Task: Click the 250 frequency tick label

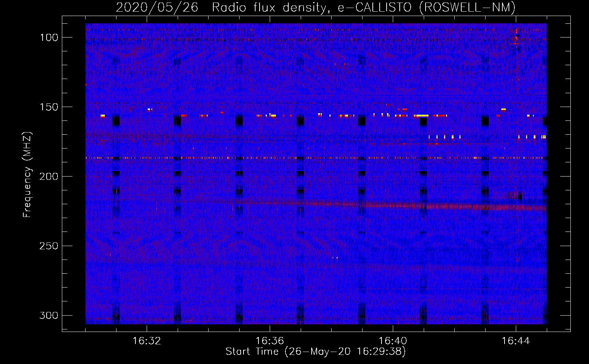Action: [49, 246]
